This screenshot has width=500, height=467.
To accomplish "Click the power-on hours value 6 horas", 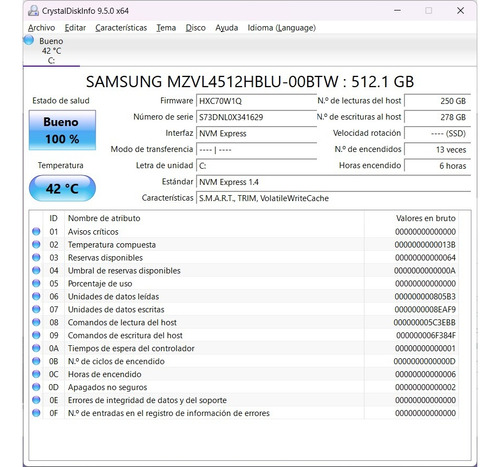I will click(437, 166).
